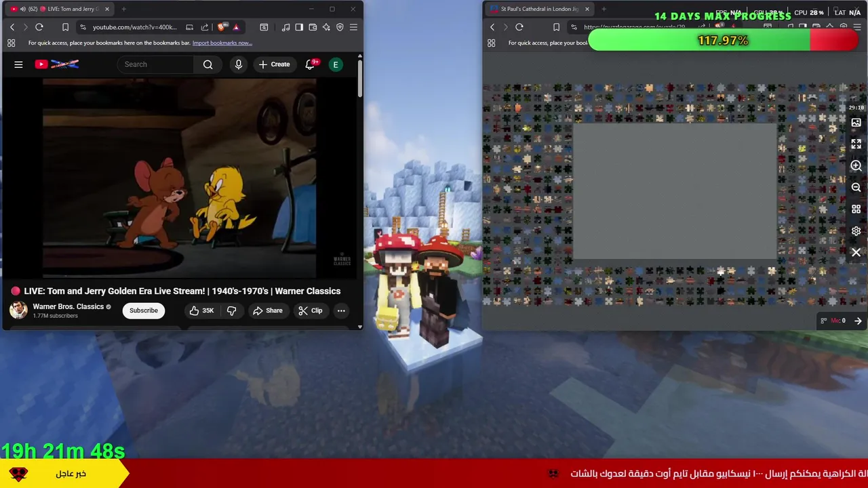868x488 pixels.
Task: Open a new tab in puzzle window
Action: click(x=604, y=9)
